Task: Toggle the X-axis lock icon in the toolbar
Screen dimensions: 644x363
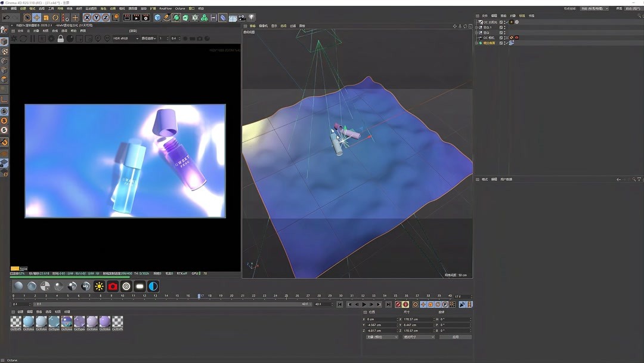Action: point(86,18)
